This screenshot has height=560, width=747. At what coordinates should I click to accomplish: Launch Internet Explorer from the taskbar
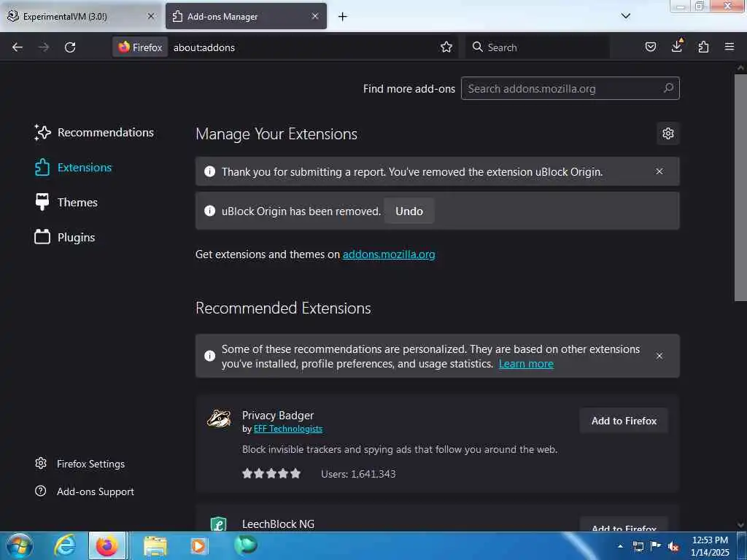coord(64,545)
